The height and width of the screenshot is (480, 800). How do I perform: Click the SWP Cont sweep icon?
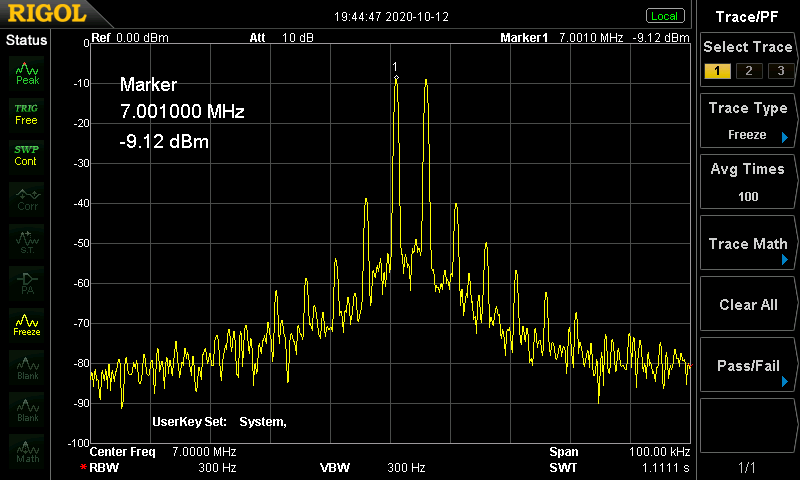tap(27, 155)
